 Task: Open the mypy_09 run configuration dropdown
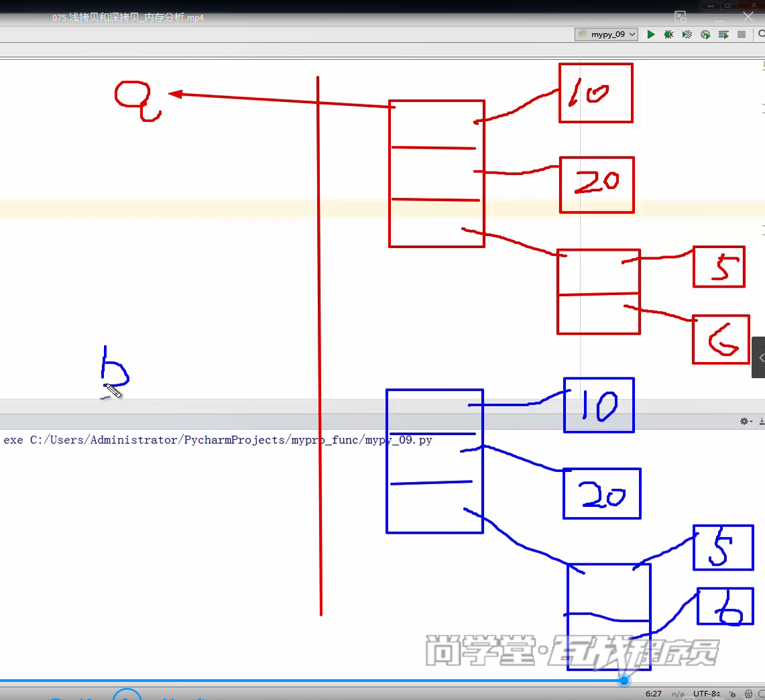tap(606, 34)
